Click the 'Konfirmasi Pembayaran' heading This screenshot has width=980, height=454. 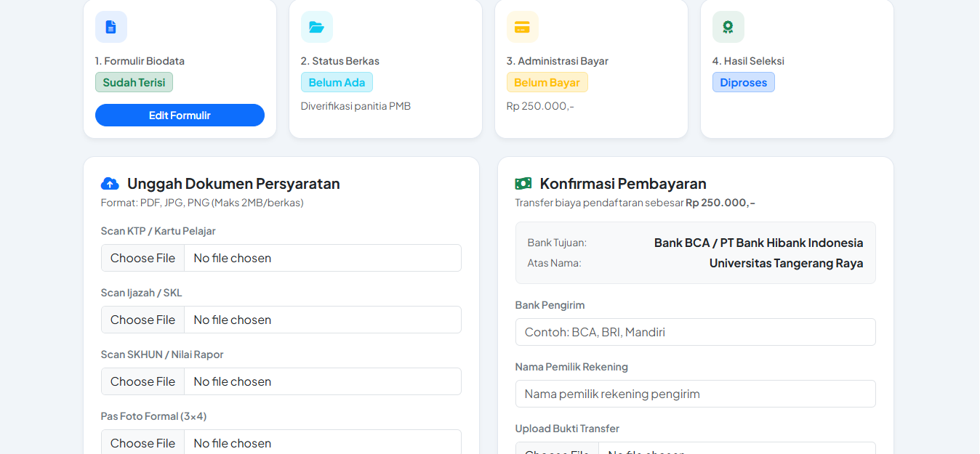(623, 183)
